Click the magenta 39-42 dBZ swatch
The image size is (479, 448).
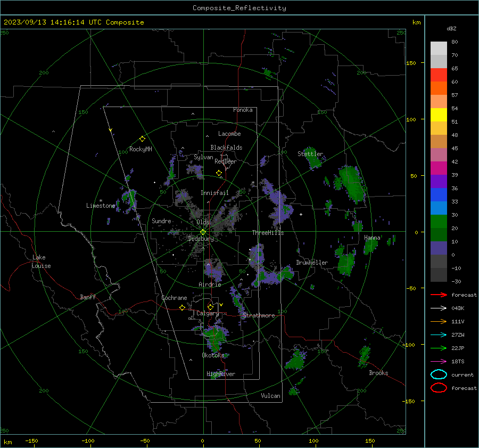[439, 168]
